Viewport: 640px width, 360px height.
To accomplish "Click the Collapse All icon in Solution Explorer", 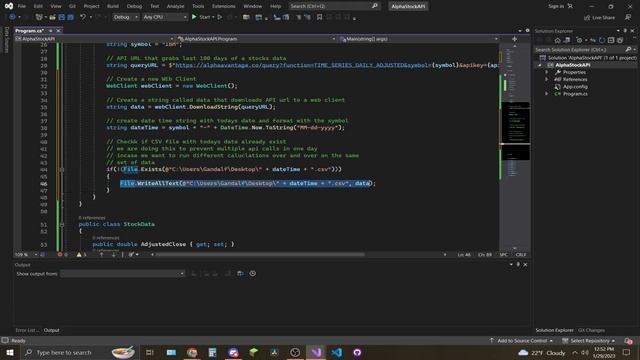I will pos(611,40).
